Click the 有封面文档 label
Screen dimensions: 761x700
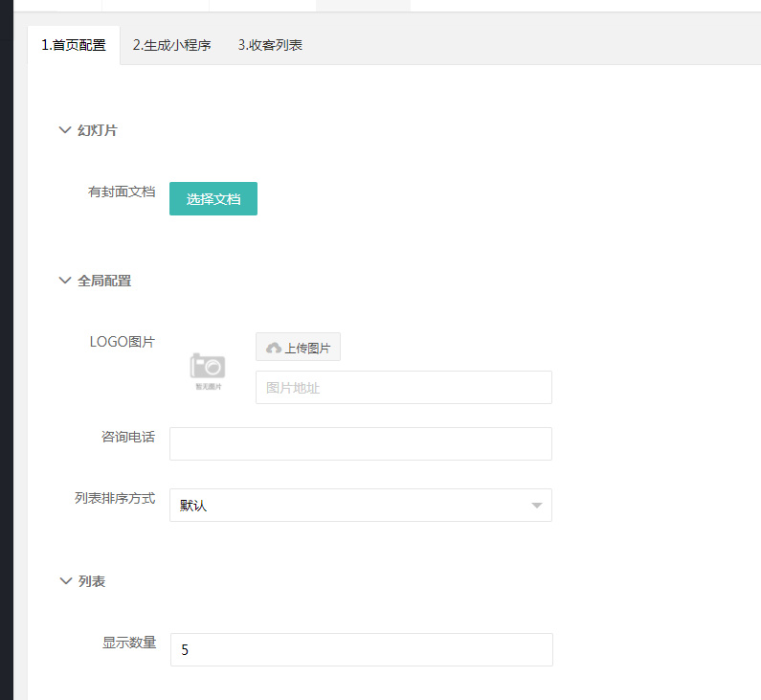click(122, 192)
